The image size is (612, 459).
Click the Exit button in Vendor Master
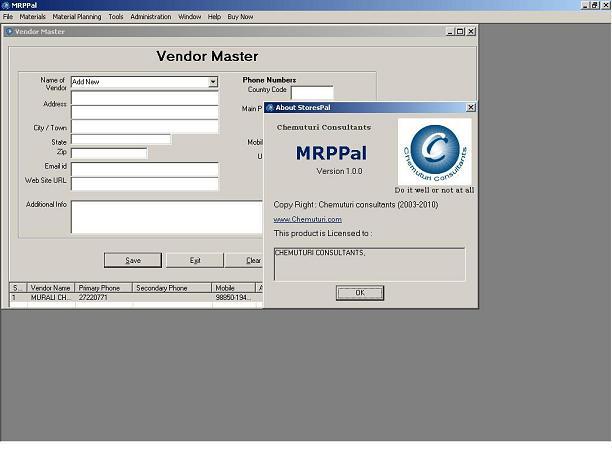(195, 260)
